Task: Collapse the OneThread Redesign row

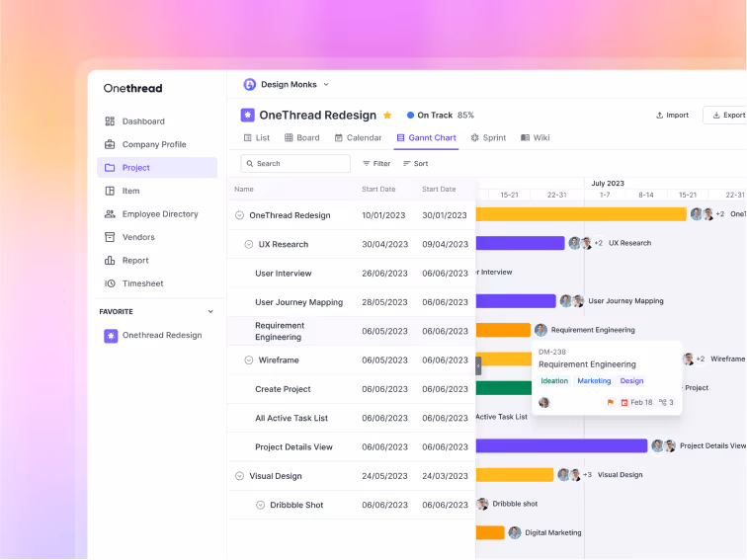Action: pyautogui.click(x=239, y=215)
